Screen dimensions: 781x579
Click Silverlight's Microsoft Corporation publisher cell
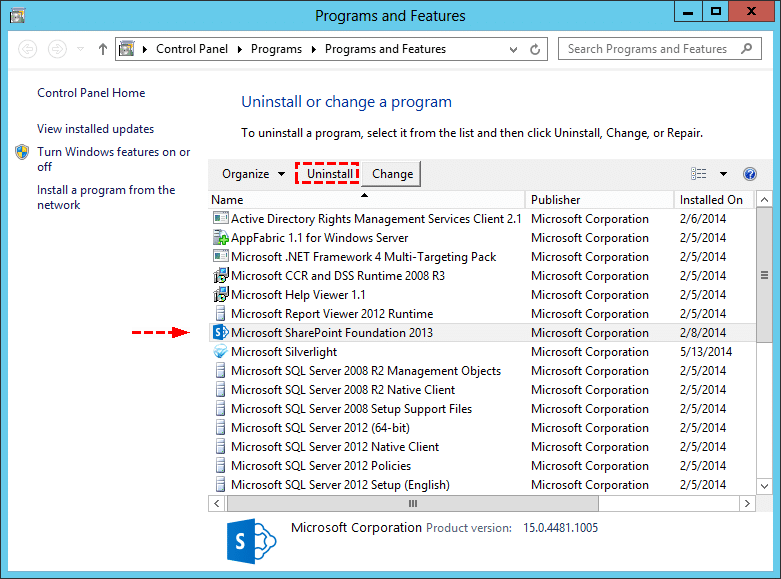(x=590, y=352)
